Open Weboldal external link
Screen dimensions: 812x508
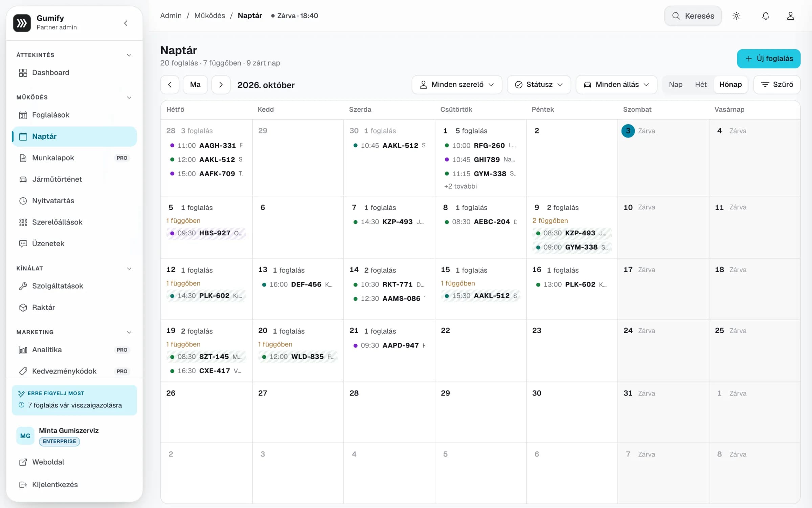click(x=74, y=462)
